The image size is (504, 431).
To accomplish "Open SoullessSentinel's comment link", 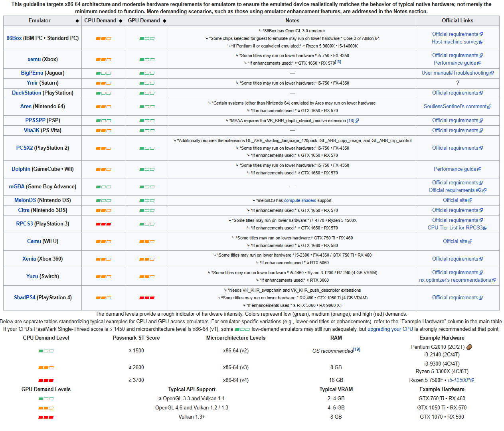I will tap(457, 107).
